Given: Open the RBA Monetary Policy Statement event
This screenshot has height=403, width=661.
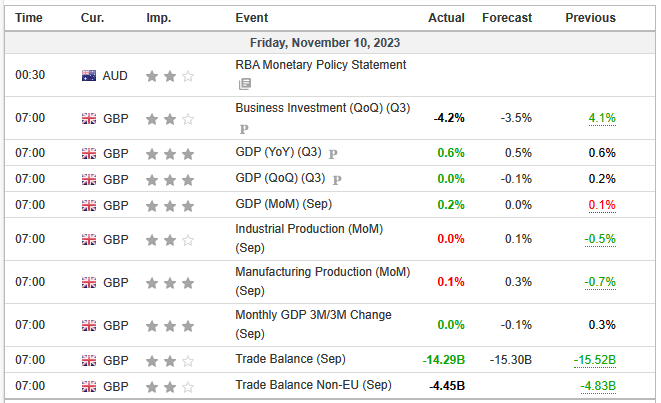Looking at the screenshot, I should (x=320, y=65).
